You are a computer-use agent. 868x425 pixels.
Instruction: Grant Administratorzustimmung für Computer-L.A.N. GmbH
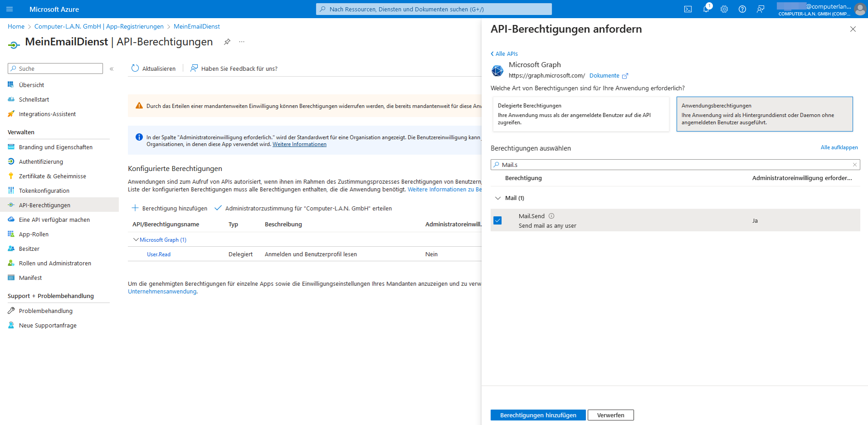pos(303,208)
